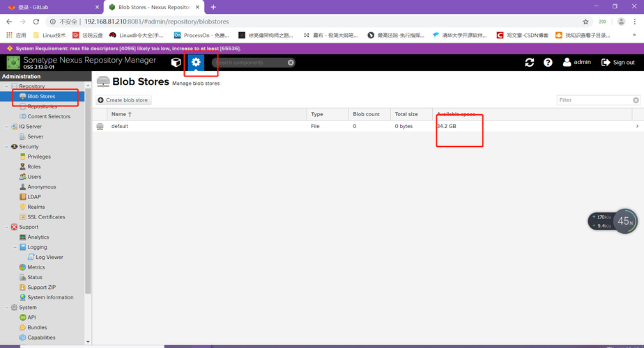The height and width of the screenshot is (348, 644).
Task: Sort by the Name column
Action: pos(206,114)
